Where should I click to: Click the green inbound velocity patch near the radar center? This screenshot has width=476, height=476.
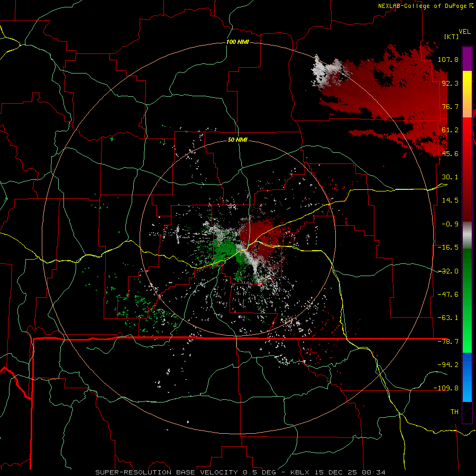click(x=226, y=250)
